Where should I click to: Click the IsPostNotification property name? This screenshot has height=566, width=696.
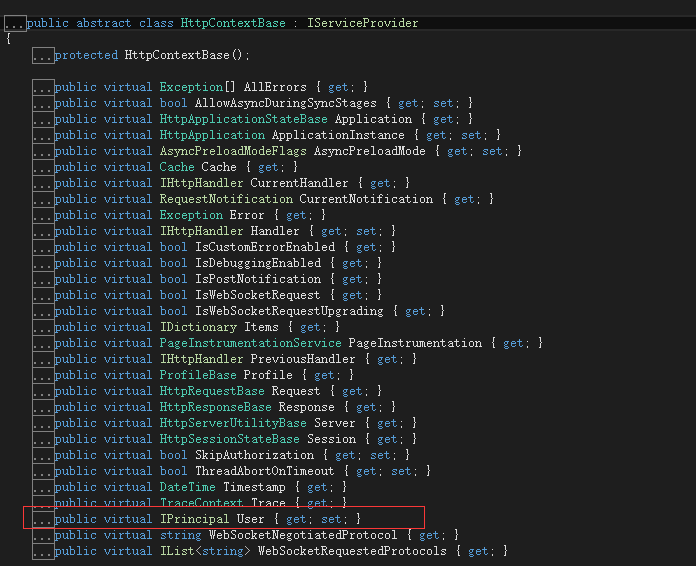point(258,279)
